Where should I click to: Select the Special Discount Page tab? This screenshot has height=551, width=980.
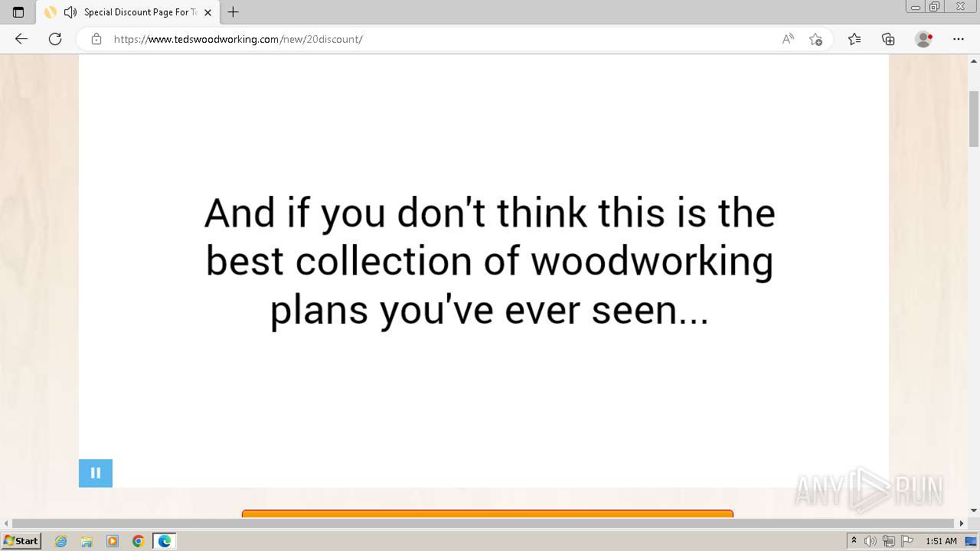pyautogui.click(x=127, y=12)
